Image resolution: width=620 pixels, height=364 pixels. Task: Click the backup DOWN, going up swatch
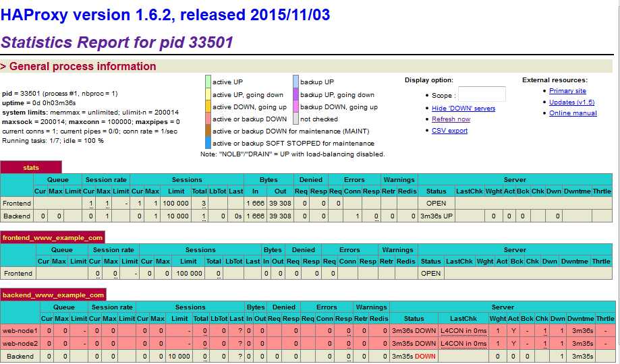[295, 107]
